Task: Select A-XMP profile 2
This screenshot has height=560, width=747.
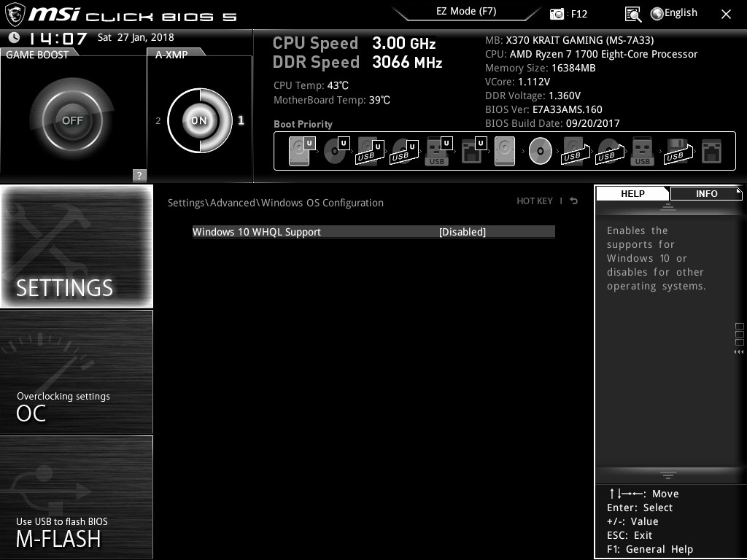Action: click(158, 121)
